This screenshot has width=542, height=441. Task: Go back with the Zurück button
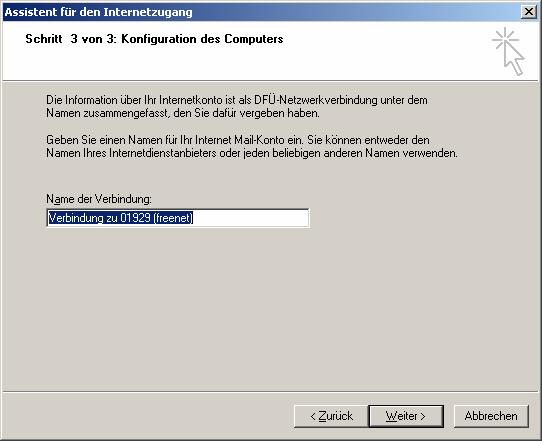point(331,416)
